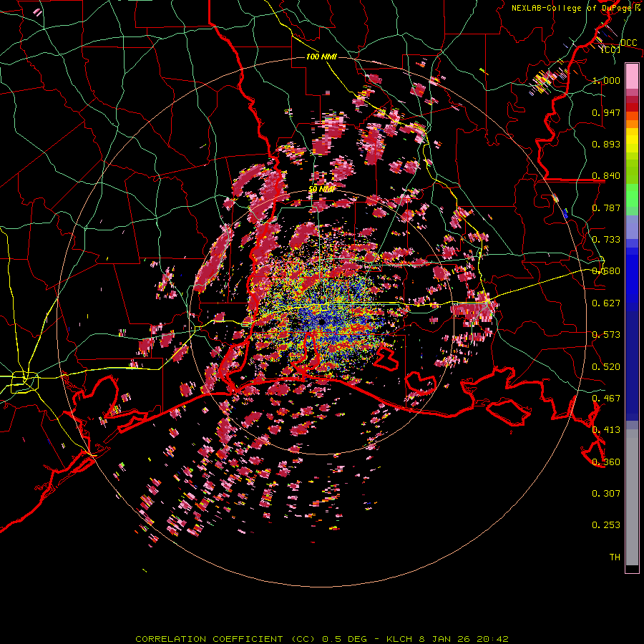Click the pink top segment of color bar
The height and width of the screenshot is (644, 644).
point(632,77)
